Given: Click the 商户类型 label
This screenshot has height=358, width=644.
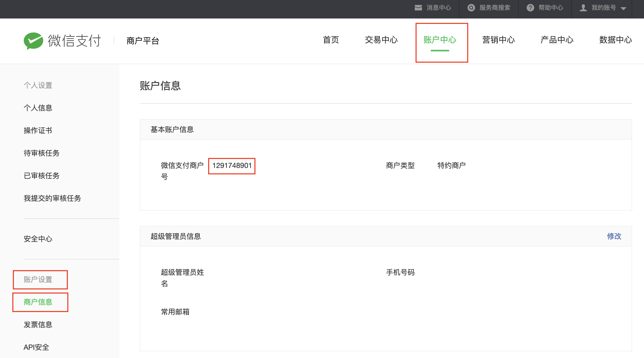Looking at the screenshot, I should (x=400, y=166).
